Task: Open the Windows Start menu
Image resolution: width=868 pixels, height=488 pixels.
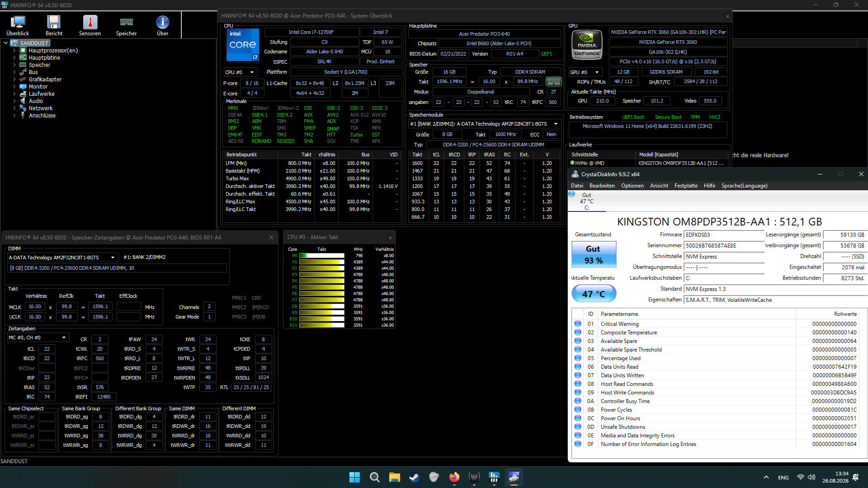Action: tap(354, 477)
